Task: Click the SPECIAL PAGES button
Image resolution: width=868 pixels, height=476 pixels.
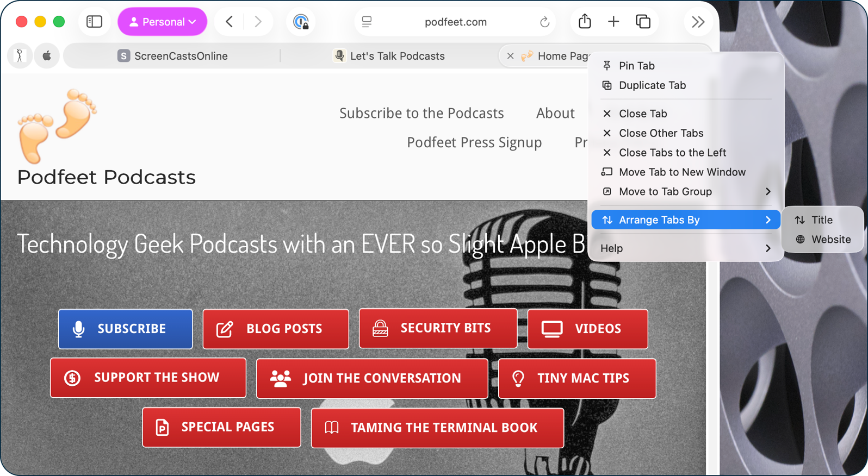Action: [x=221, y=427]
